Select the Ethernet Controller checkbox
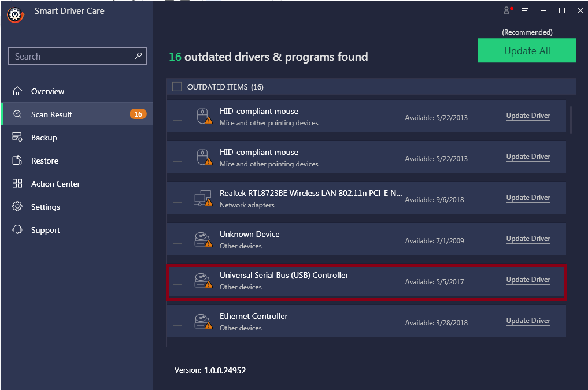Screen dimensions: 588x390 (177, 321)
